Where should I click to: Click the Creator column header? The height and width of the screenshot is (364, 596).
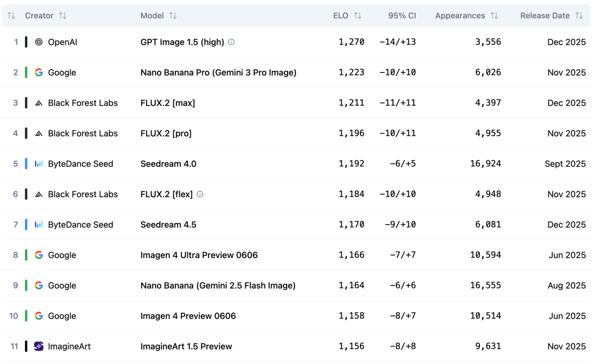pos(39,15)
